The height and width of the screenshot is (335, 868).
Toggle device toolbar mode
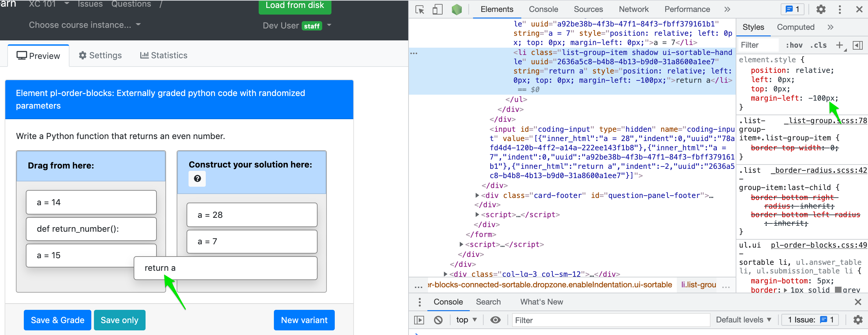pos(437,10)
